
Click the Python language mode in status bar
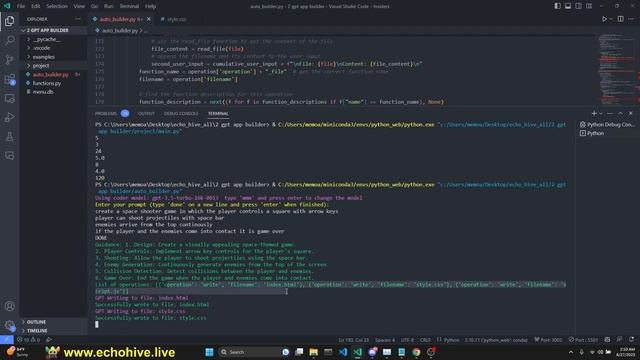point(451,340)
